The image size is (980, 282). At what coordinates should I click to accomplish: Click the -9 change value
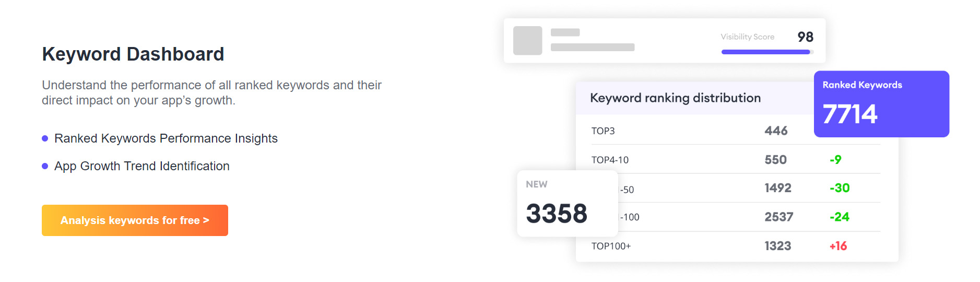point(835,159)
